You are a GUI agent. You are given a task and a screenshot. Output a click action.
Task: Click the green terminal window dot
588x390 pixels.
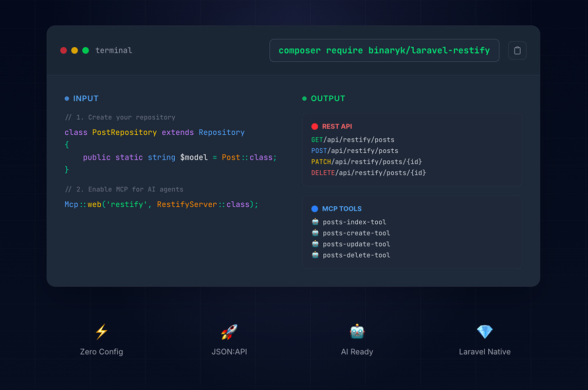pos(86,50)
